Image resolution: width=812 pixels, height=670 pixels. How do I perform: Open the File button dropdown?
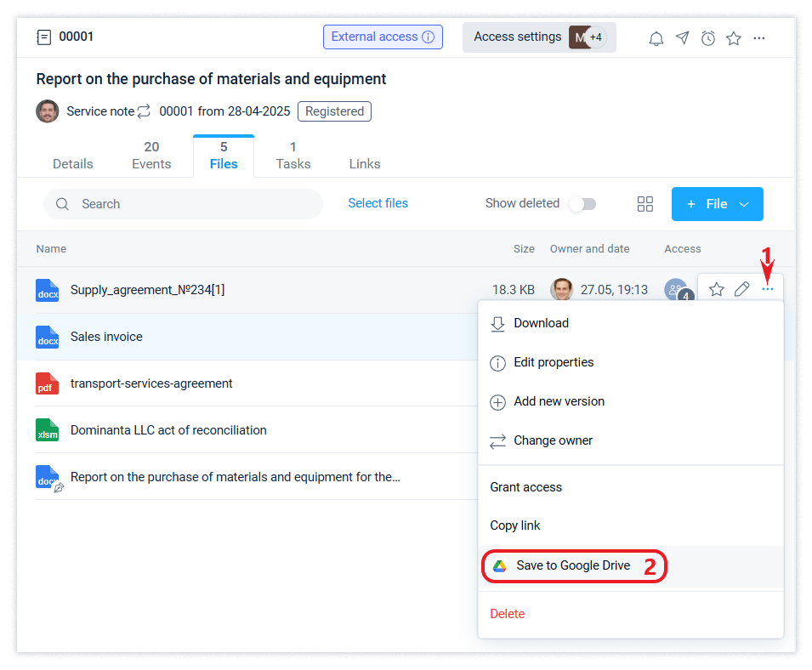717,204
